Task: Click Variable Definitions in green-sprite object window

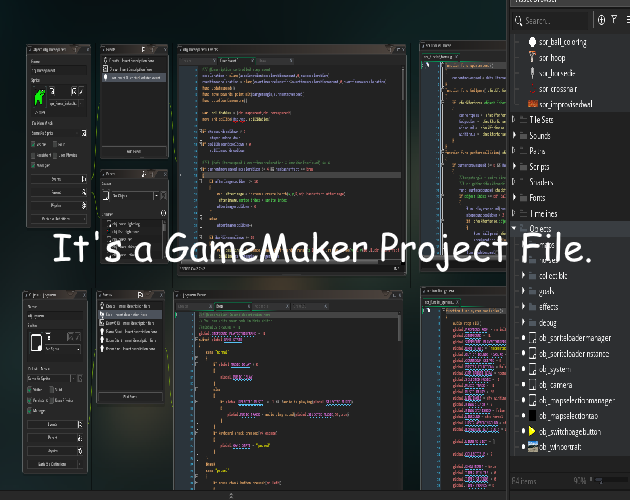Action: (59, 219)
